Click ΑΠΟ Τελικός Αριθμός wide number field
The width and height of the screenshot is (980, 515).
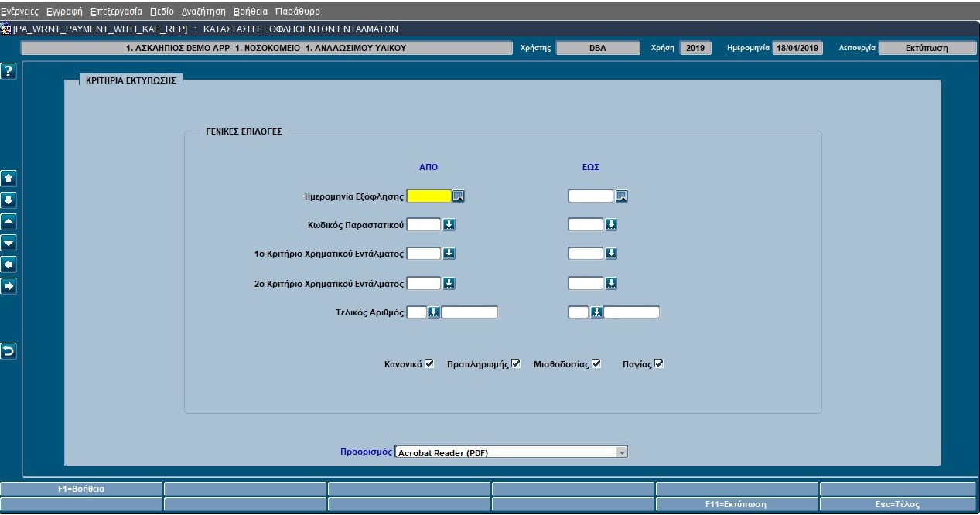pos(470,312)
